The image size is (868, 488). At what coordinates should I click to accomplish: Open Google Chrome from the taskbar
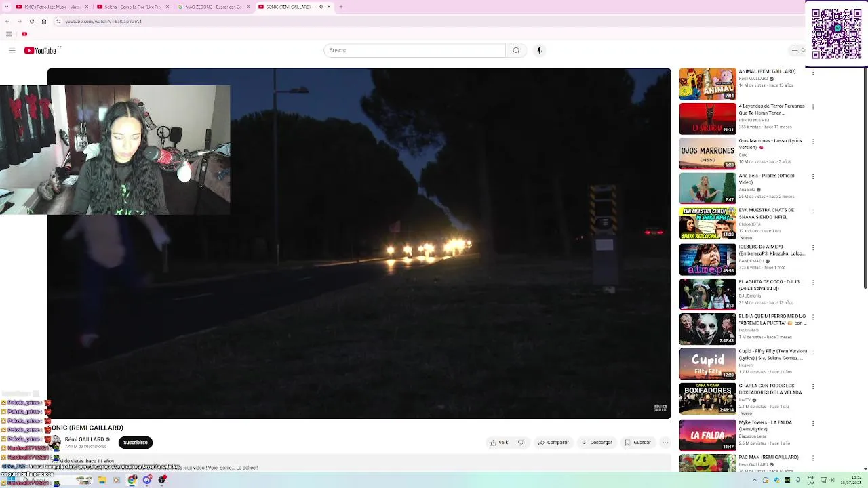132,480
